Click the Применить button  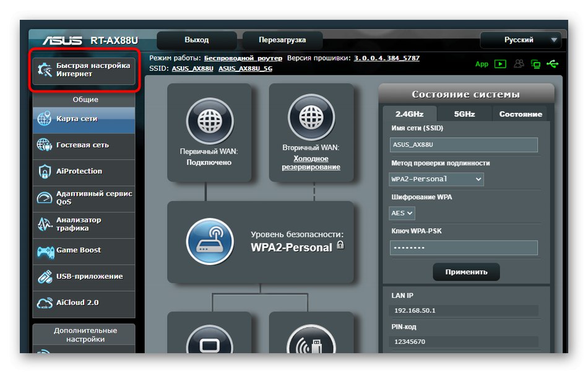pyautogui.click(x=466, y=272)
